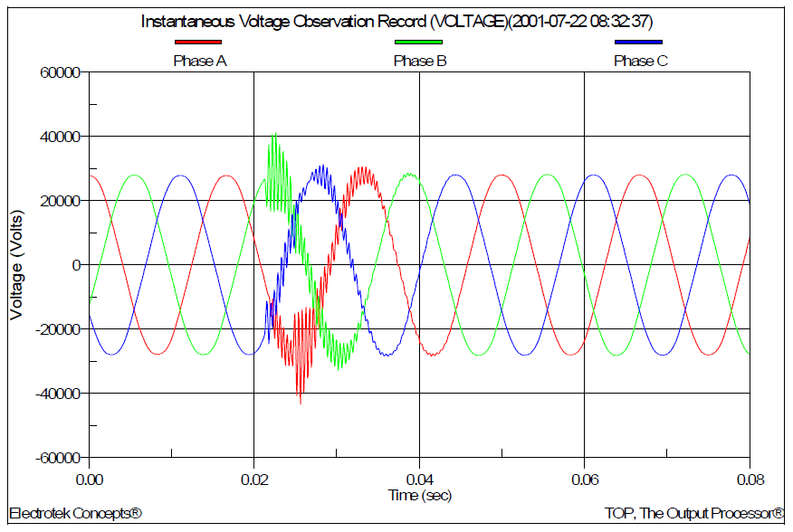The image size is (793, 532).
Task: Click the chart title text at top
Action: pyautogui.click(x=396, y=22)
